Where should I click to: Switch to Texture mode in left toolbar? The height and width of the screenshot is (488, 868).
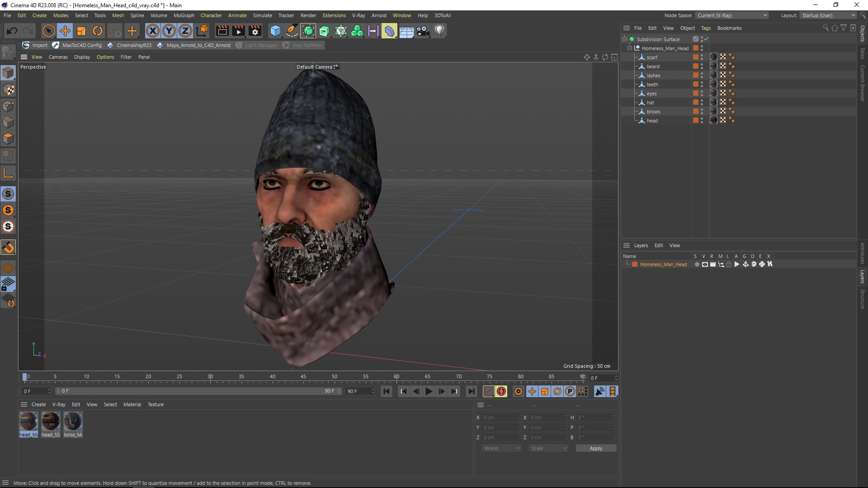pyautogui.click(x=8, y=89)
